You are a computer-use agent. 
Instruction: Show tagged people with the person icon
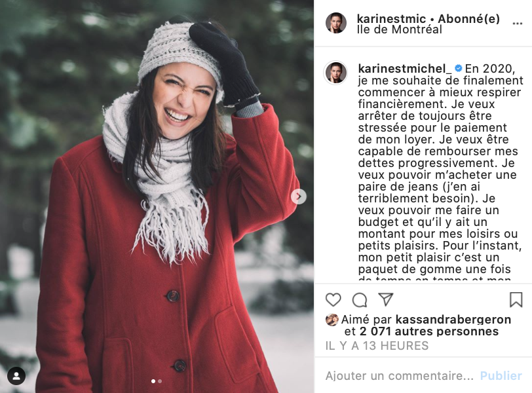click(x=16, y=376)
